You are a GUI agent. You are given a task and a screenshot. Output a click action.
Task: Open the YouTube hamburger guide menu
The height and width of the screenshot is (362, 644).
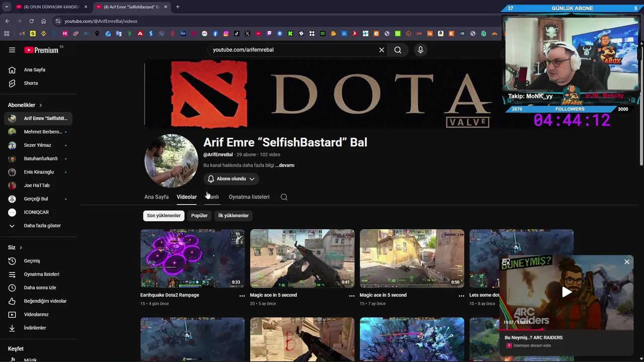12,50
